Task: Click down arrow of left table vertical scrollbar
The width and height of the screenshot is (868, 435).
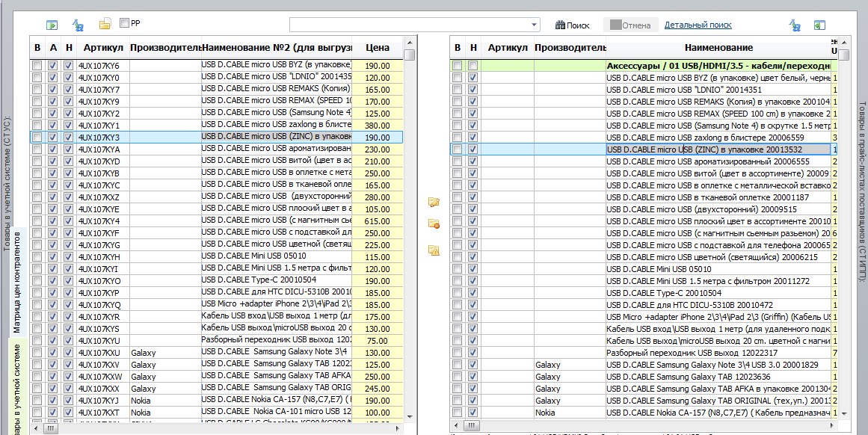Action: pyautogui.click(x=410, y=418)
